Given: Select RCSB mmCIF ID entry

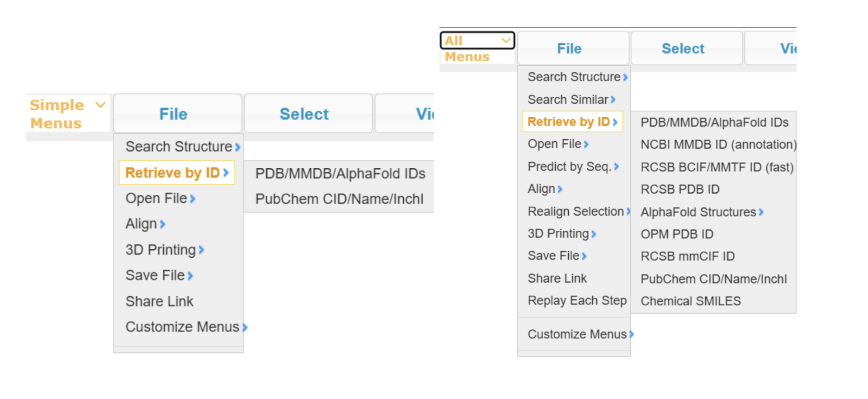Looking at the screenshot, I should 687,256.
